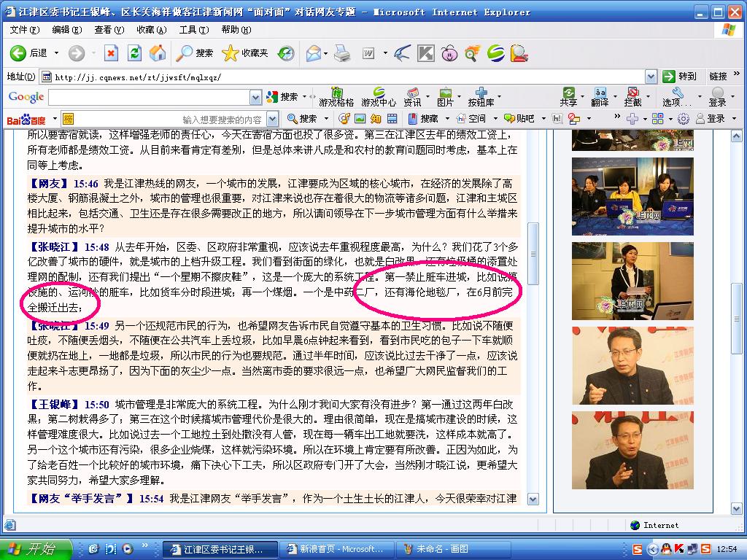
Task: Open the Google 搜索 button dropdown arrow
Action: tap(304, 97)
